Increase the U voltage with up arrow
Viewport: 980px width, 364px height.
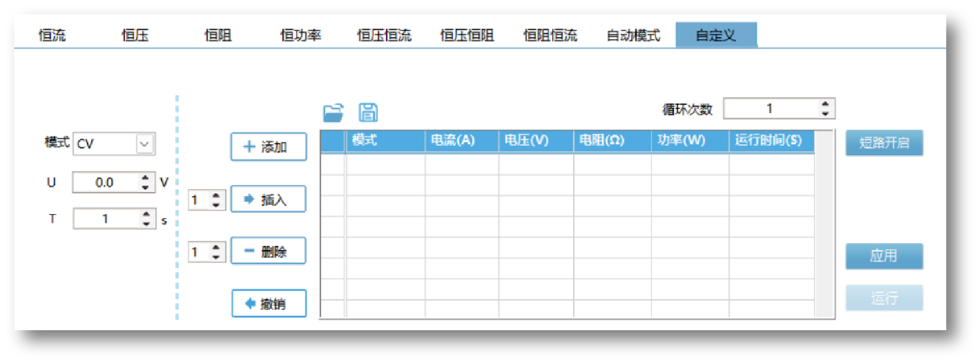[x=146, y=177]
